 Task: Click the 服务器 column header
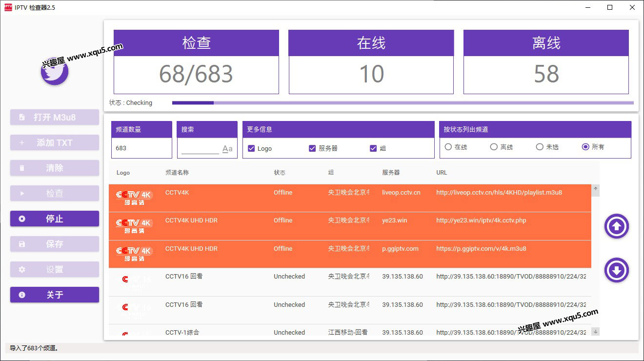click(391, 173)
